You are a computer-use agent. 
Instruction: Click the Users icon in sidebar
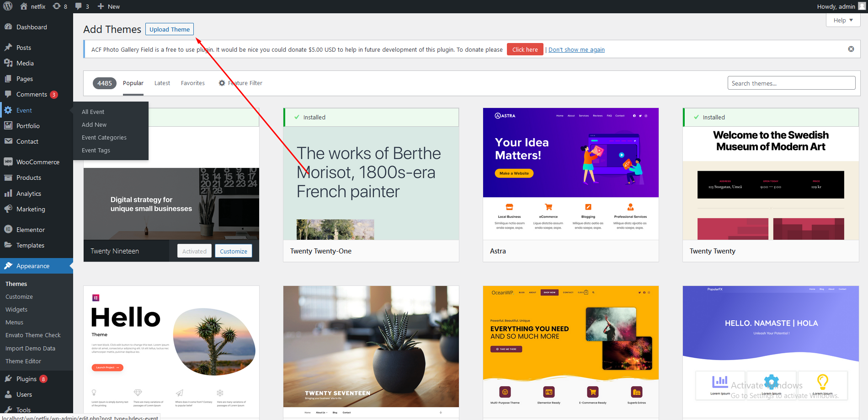tap(8, 394)
